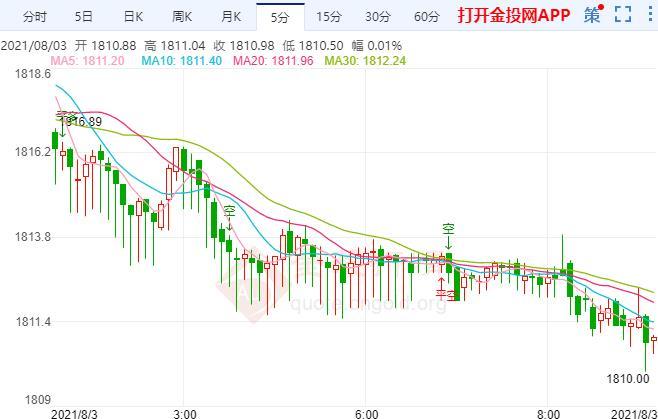
Task: Select the 周K tab
Action: (182, 17)
